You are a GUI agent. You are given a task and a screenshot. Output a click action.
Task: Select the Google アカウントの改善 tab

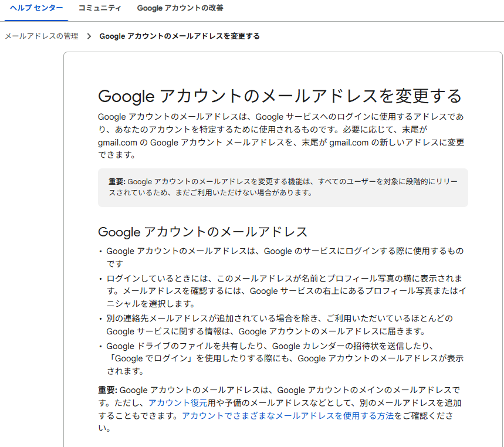(x=180, y=8)
